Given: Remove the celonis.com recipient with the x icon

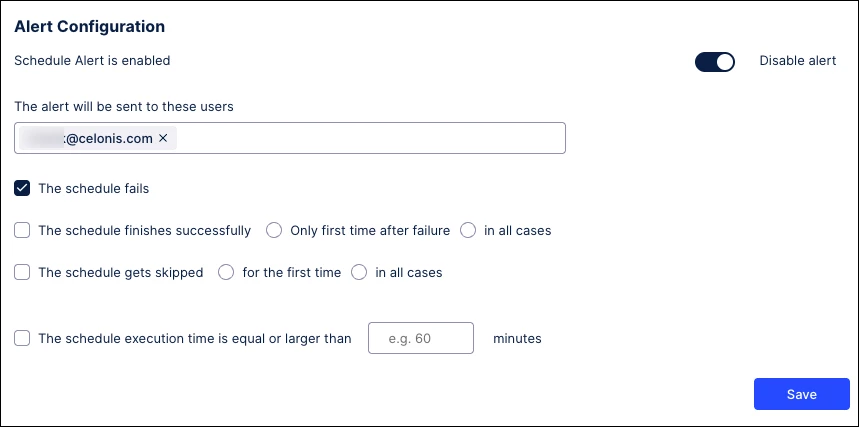Looking at the screenshot, I should click(x=163, y=138).
